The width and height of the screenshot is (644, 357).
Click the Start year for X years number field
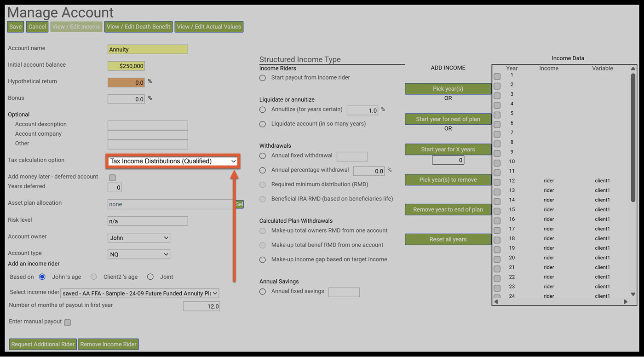click(448, 160)
